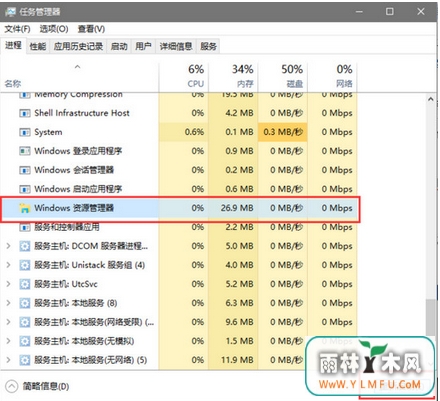
Task: Expand 服务主机: DCOM 服务器进程 row
Action: click(9, 246)
